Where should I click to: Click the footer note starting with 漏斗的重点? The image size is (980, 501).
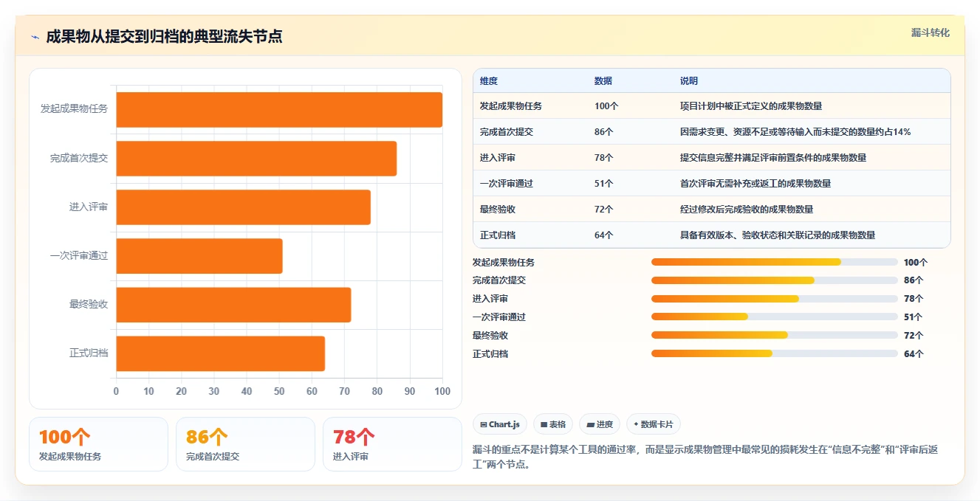705,457
